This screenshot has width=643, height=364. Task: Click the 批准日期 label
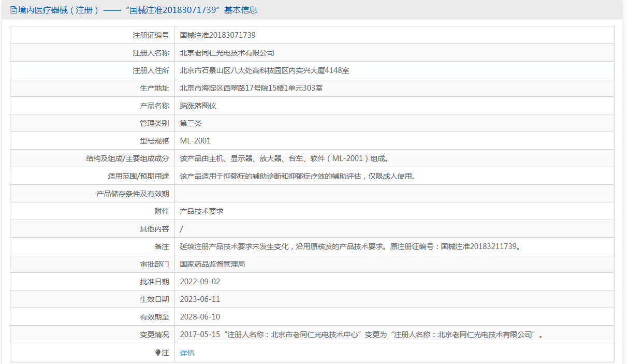pos(154,282)
